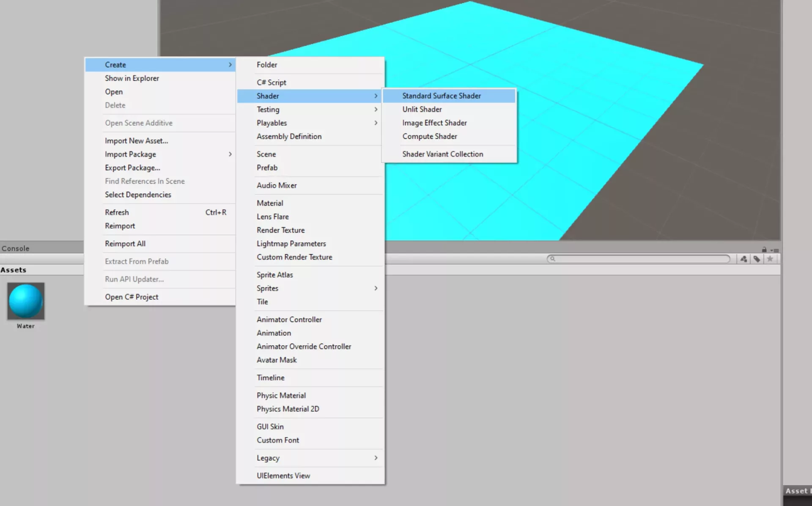This screenshot has height=506, width=812.
Task: Expand the Import Package submenu arrow
Action: [x=230, y=154]
